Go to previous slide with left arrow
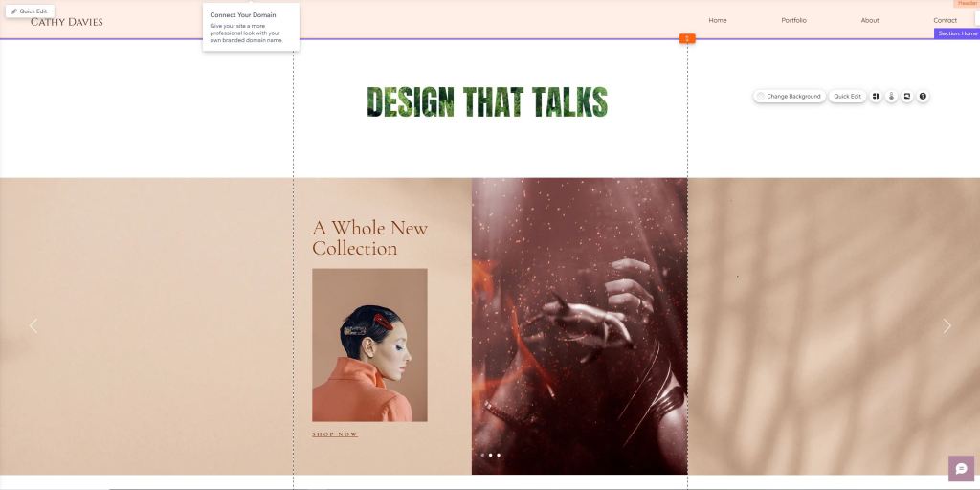This screenshot has width=980, height=490. pyautogui.click(x=33, y=326)
